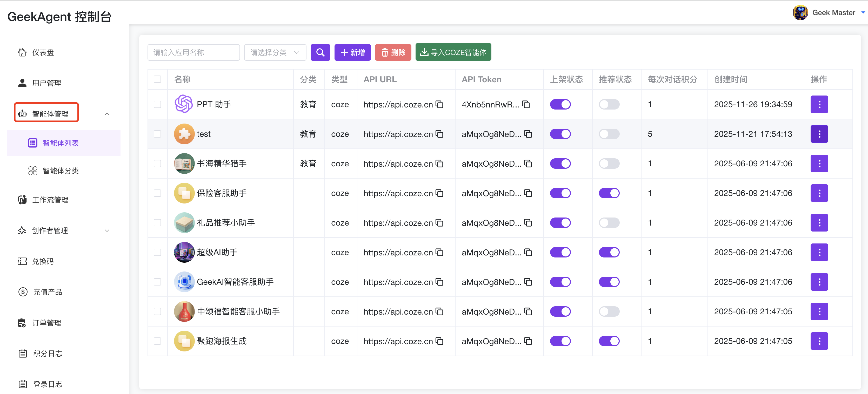This screenshot has width=868, height=394.
Task: Click the 导入COZE智能体 import button
Action: (x=453, y=52)
